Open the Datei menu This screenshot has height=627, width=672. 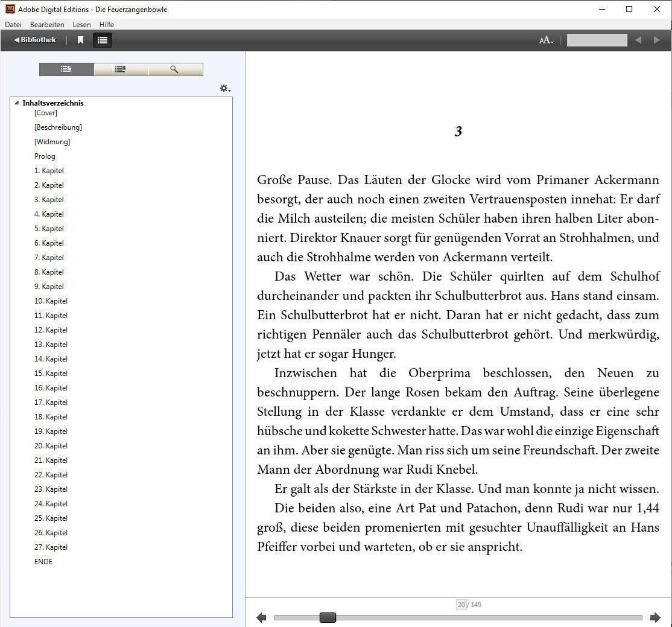point(13,25)
